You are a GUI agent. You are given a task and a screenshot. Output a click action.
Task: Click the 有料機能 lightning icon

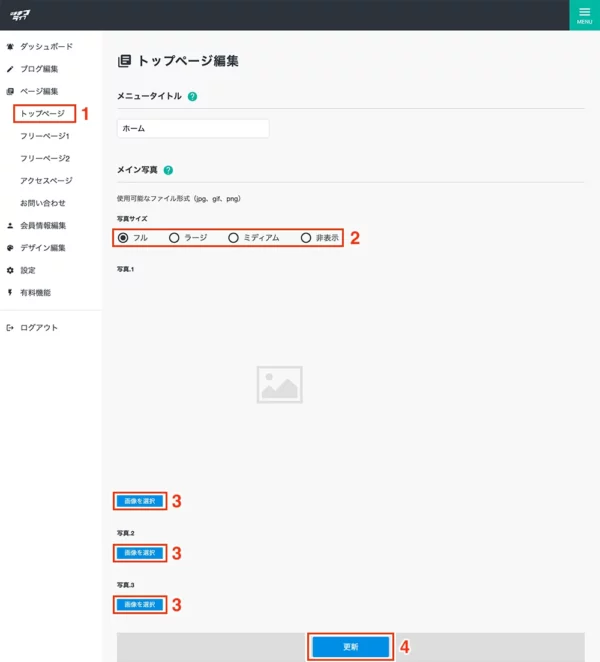[10, 292]
